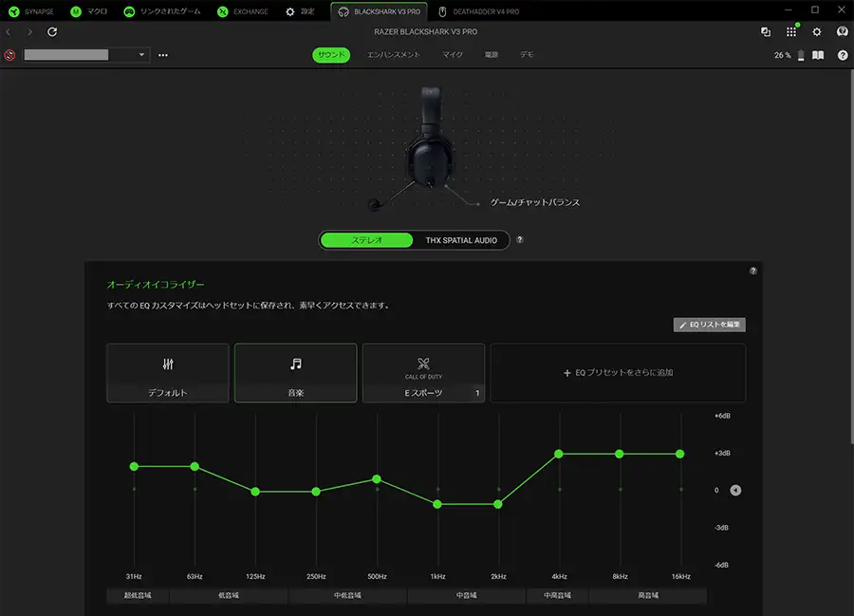Click the 26 % battery text
This screenshot has height=616, width=854.
coord(783,55)
